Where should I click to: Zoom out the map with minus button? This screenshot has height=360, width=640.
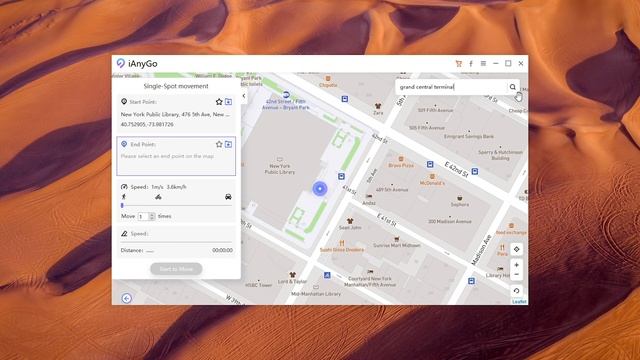click(517, 275)
